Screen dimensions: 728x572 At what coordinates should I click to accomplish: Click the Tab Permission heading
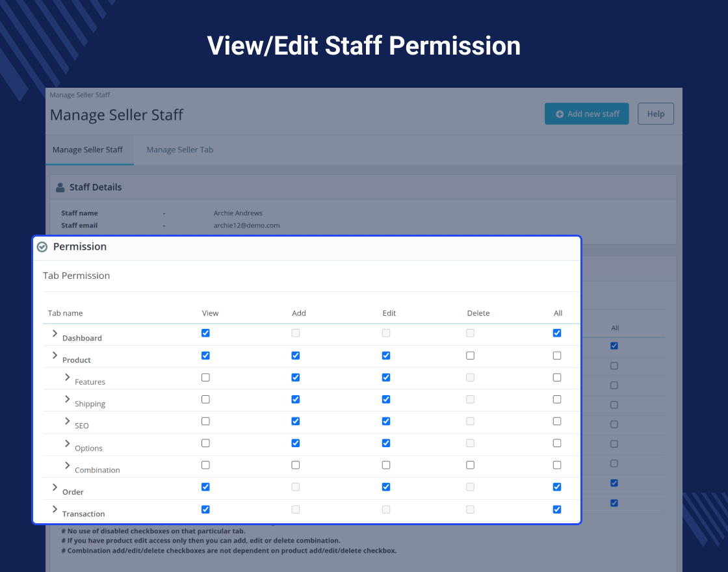coord(77,276)
